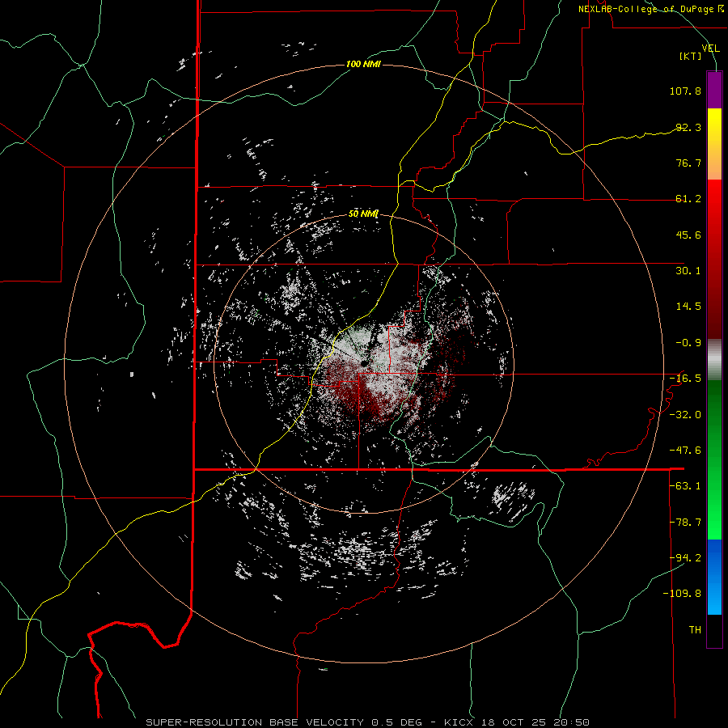This screenshot has width=728, height=728.
Task: Pick the green segment of velocity color bar
Action: tap(714, 459)
